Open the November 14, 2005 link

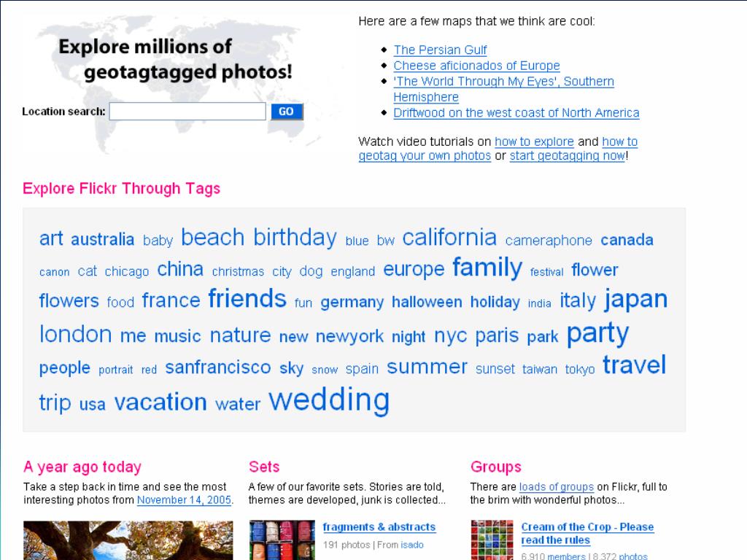pyautogui.click(x=184, y=500)
